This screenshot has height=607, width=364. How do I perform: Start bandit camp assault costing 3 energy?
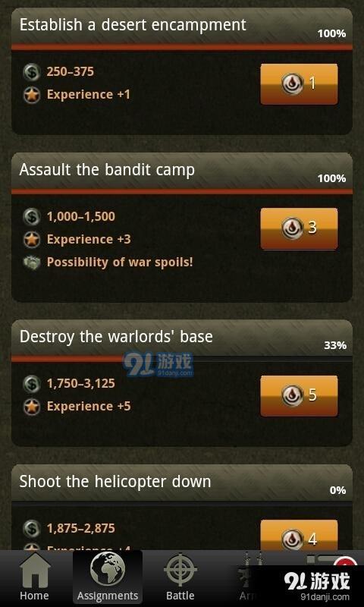coord(299,228)
